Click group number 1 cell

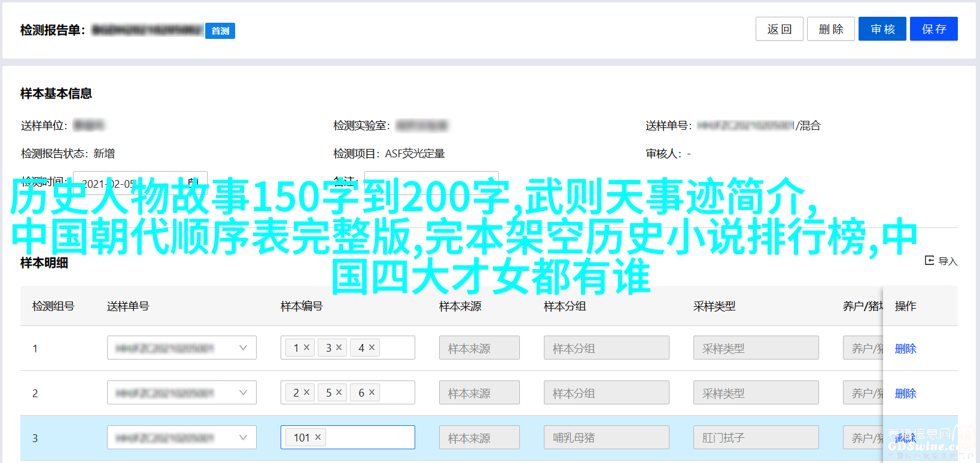tap(35, 348)
